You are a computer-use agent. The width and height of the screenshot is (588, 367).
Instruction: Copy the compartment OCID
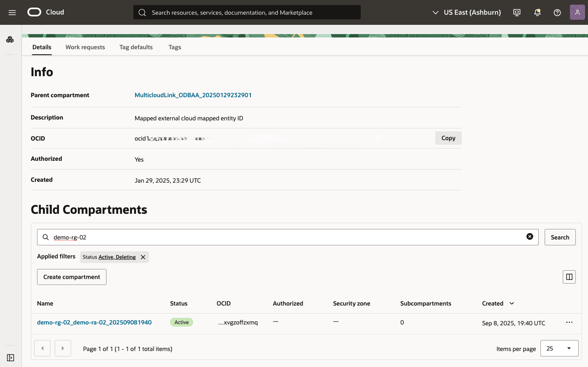[x=448, y=138]
